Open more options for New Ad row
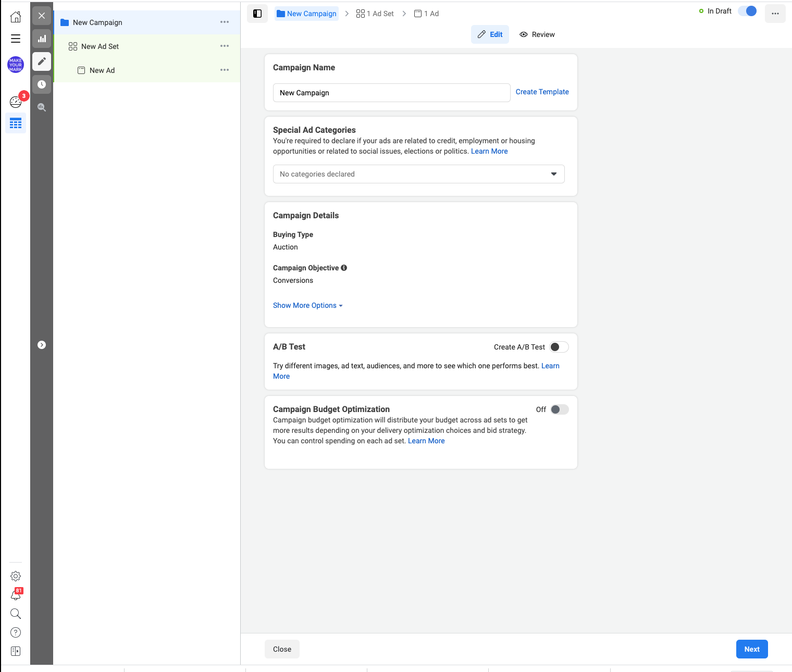The image size is (792, 672). click(x=225, y=70)
